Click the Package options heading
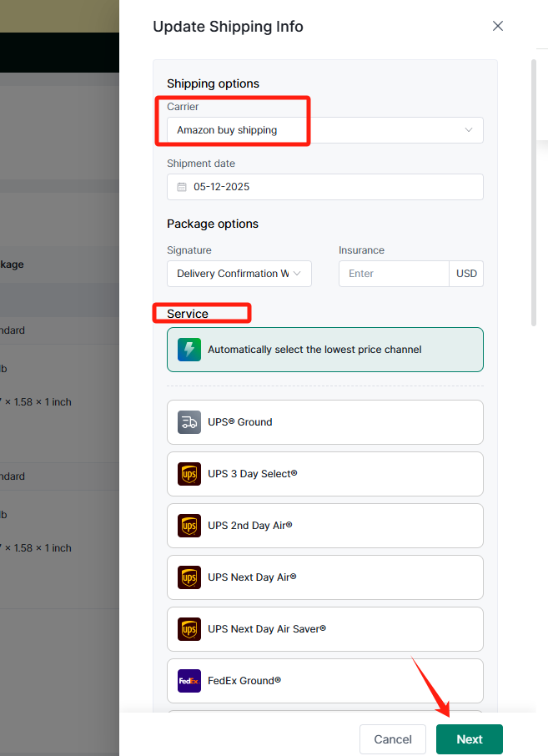The height and width of the screenshot is (756, 548). [x=213, y=224]
